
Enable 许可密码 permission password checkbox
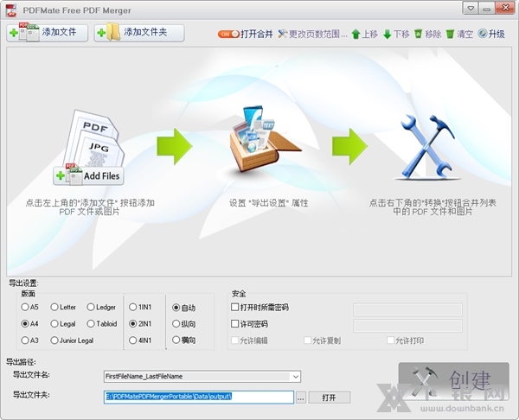(x=234, y=323)
